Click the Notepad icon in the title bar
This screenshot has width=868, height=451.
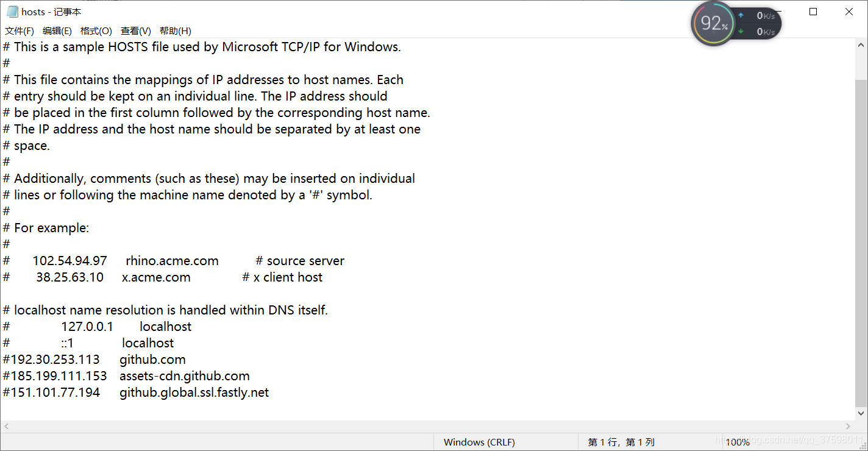coord(12,12)
